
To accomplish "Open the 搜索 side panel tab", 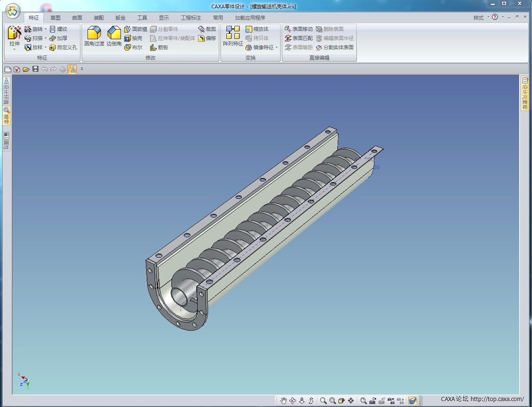I will (x=6, y=116).
